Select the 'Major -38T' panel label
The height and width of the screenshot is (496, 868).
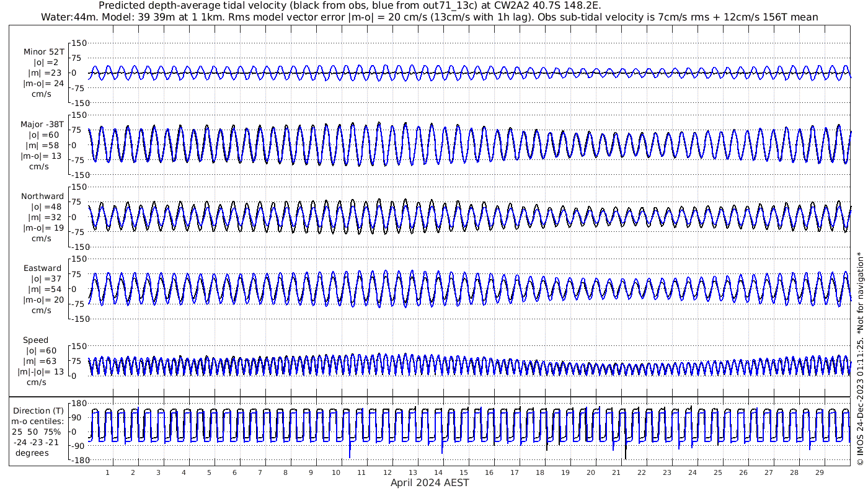42,124
